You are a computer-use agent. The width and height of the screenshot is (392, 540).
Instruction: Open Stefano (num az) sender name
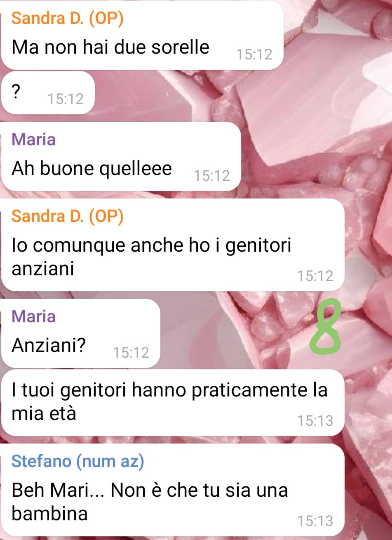(x=78, y=461)
